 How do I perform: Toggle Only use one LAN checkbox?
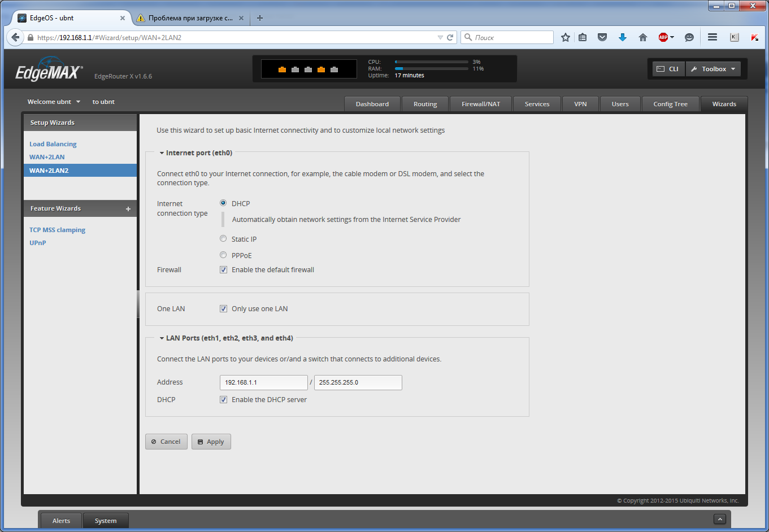click(224, 309)
